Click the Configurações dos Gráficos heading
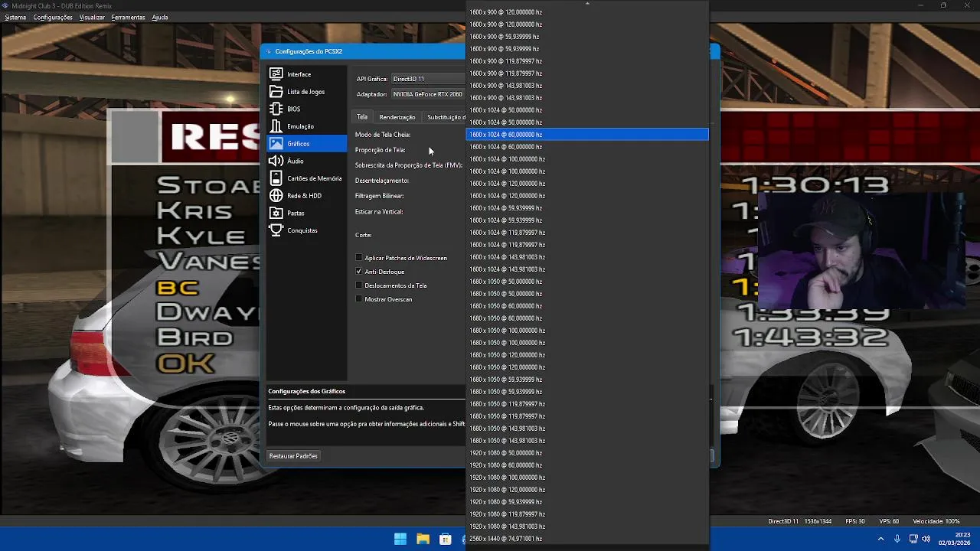This screenshot has width=980, height=551. click(x=306, y=391)
